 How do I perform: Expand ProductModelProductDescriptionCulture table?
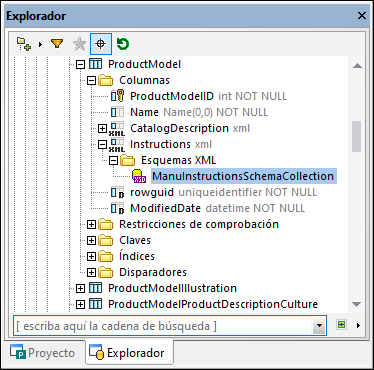(x=80, y=304)
